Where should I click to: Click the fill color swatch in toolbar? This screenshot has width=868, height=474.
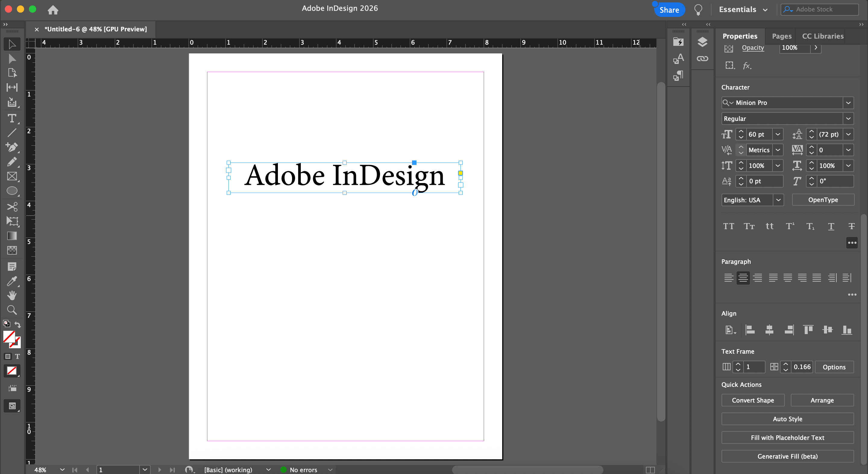tap(9, 337)
